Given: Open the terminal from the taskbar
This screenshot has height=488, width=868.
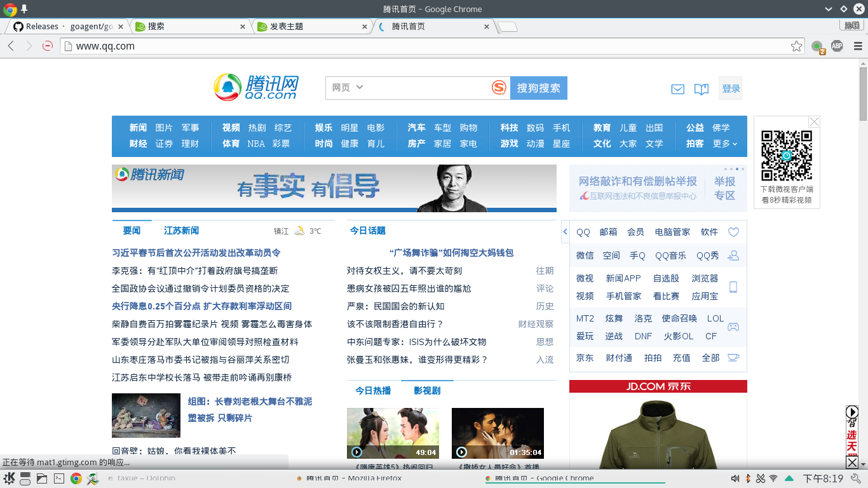Looking at the screenshot, I should coord(59,478).
